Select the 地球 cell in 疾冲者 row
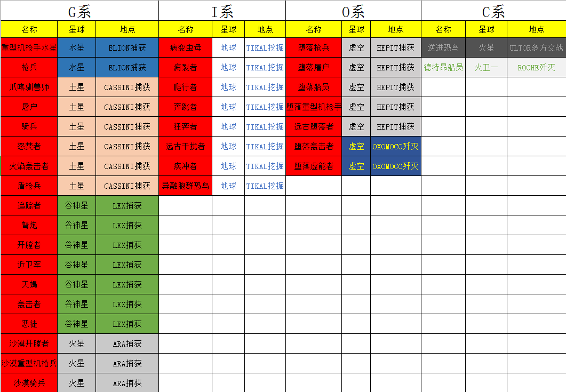566x392 pixels. (228, 166)
